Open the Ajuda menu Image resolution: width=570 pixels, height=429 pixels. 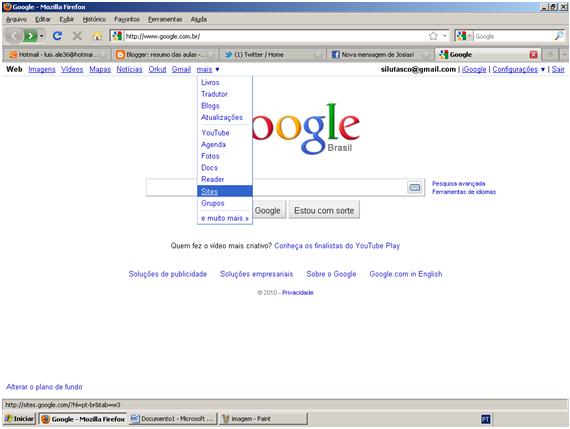199,19
